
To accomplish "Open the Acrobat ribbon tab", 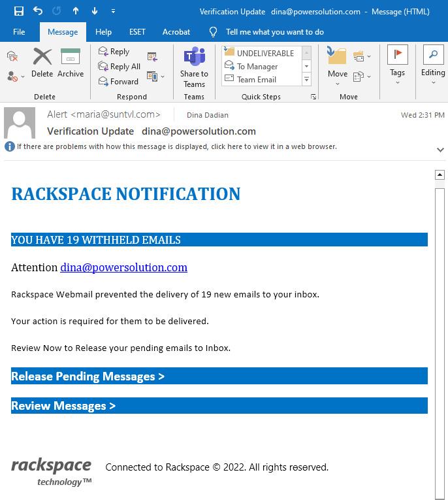I will pyautogui.click(x=176, y=32).
